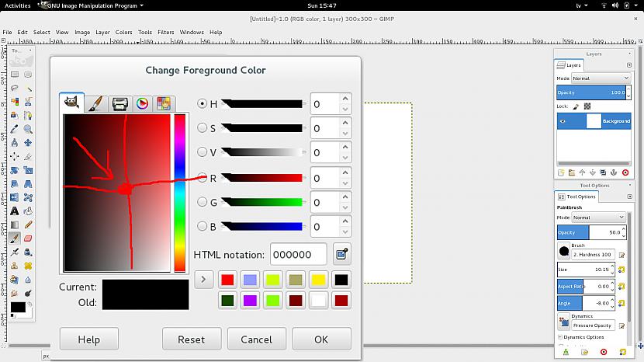Open the Filters menu
The width and height of the screenshot is (644, 362).
click(x=165, y=32)
